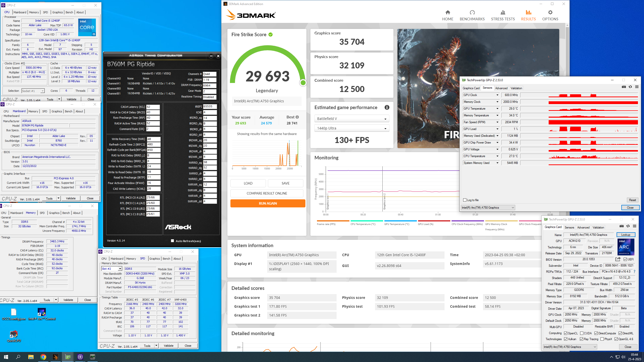Toggle the OpenCL checkbox in GPU-Z
Viewport: 644px width, 362px height.
(x=566, y=333)
